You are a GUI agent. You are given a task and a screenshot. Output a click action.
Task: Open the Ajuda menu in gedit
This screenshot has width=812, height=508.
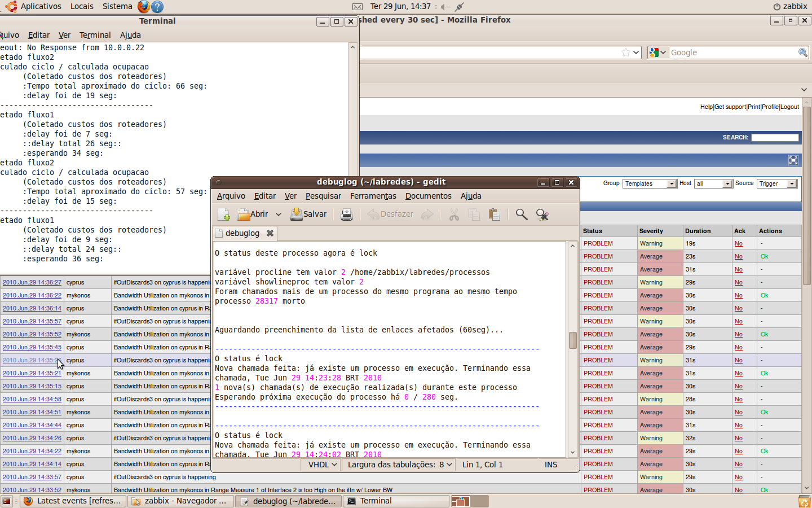pos(471,196)
